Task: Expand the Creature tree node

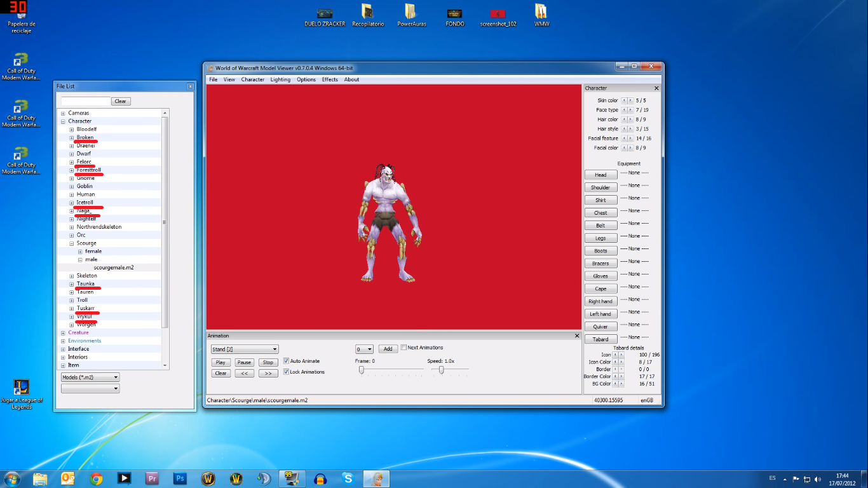Action: coord(63,333)
